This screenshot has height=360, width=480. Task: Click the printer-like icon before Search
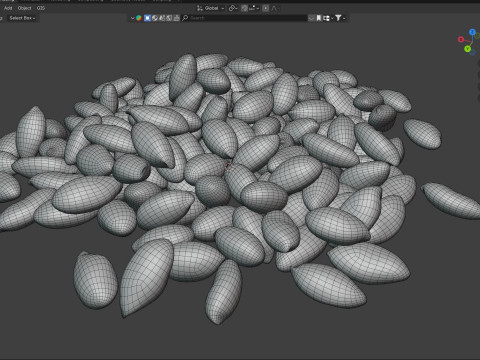point(176,18)
